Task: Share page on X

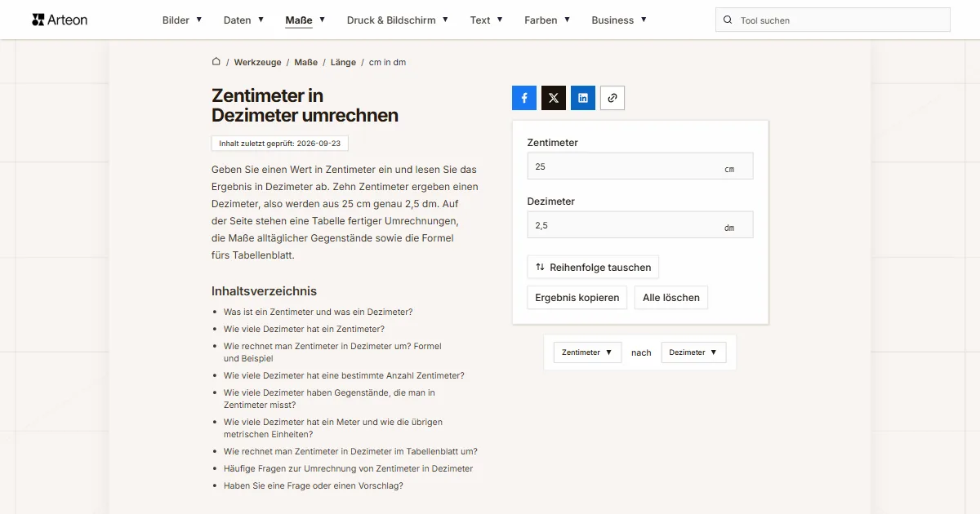Action: (x=554, y=98)
